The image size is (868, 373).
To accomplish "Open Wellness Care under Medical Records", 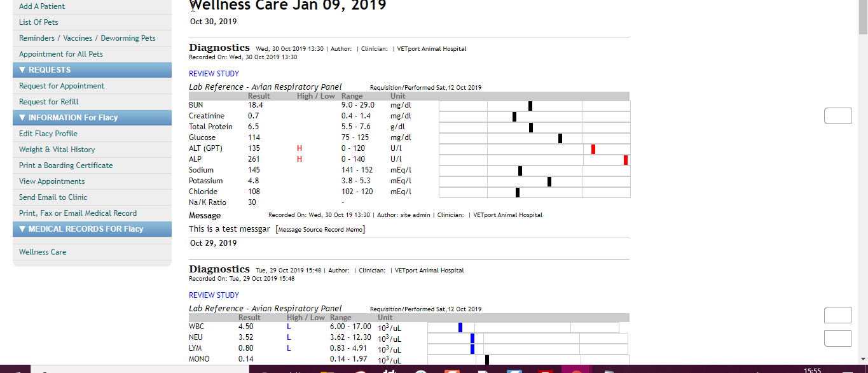I will point(43,252).
